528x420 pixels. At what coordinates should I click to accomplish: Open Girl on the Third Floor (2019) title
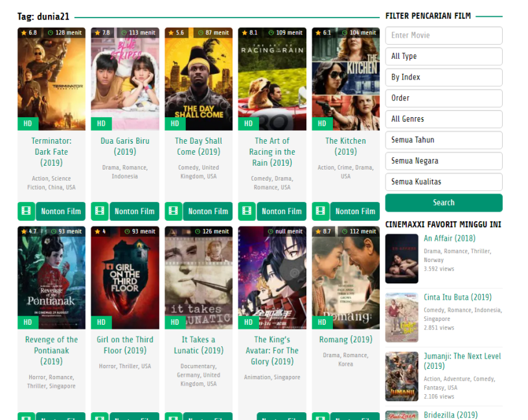[x=125, y=345]
